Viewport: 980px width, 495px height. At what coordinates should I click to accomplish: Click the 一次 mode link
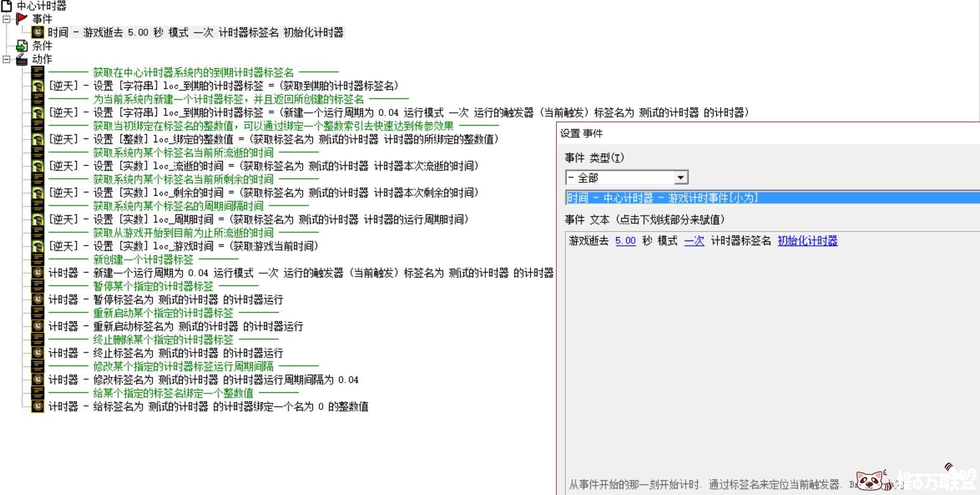pyautogui.click(x=694, y=241)
